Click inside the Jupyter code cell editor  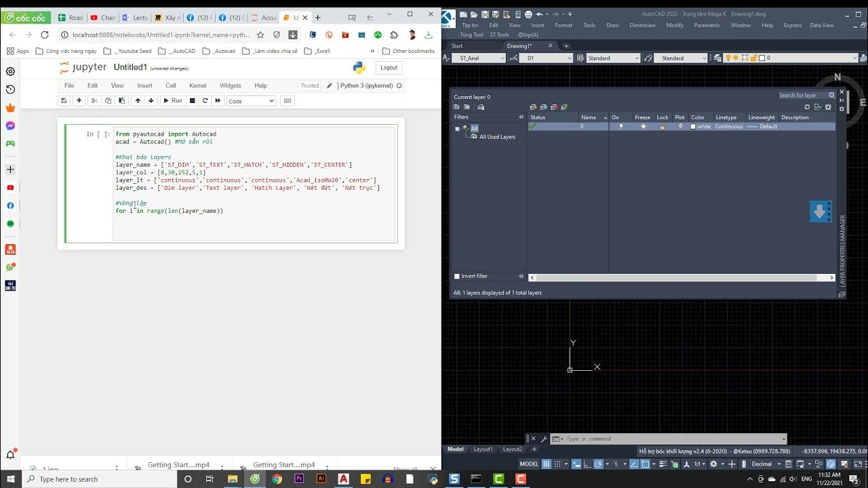pos(254,183)
